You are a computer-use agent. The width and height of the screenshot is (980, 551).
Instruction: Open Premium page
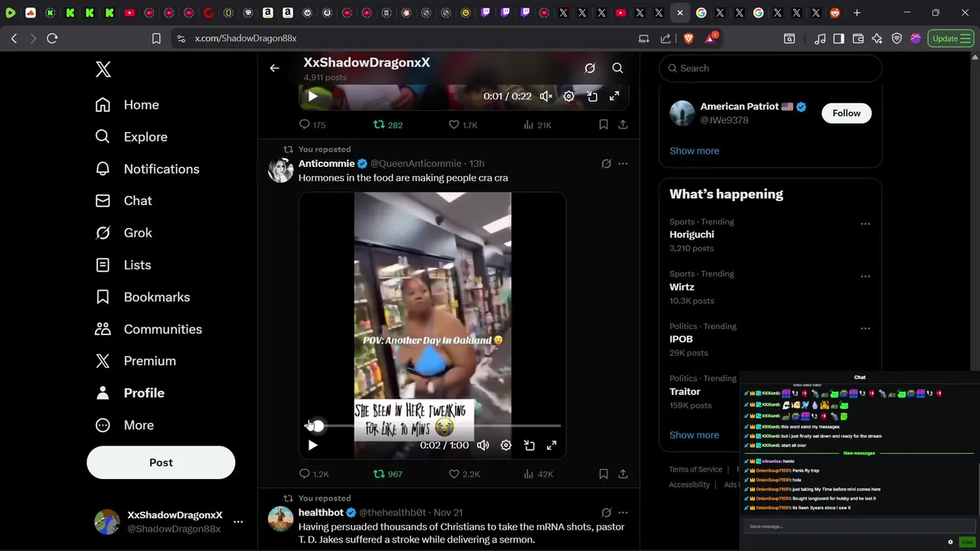(135, 360)
